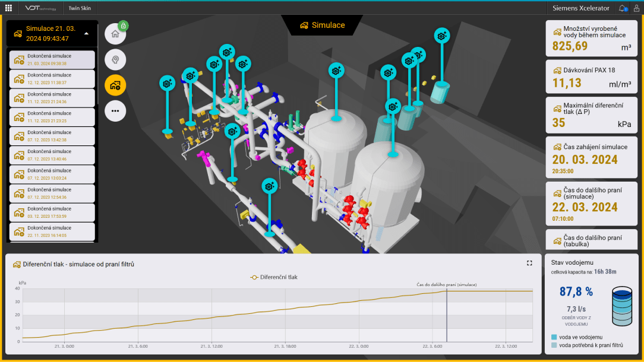Open the more options ellipsis button
This screenshot has width=644, height=362.
115,110
